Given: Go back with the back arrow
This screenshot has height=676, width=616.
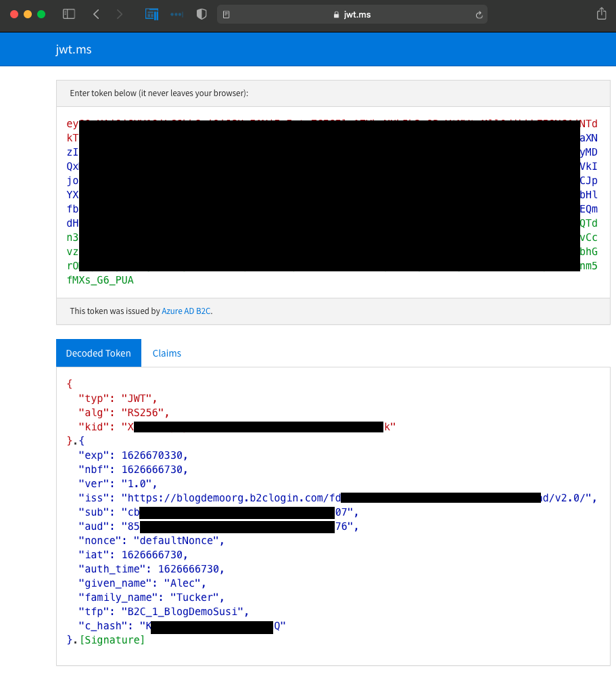Looking at the screenshot, I should click(x=96, y=14).
